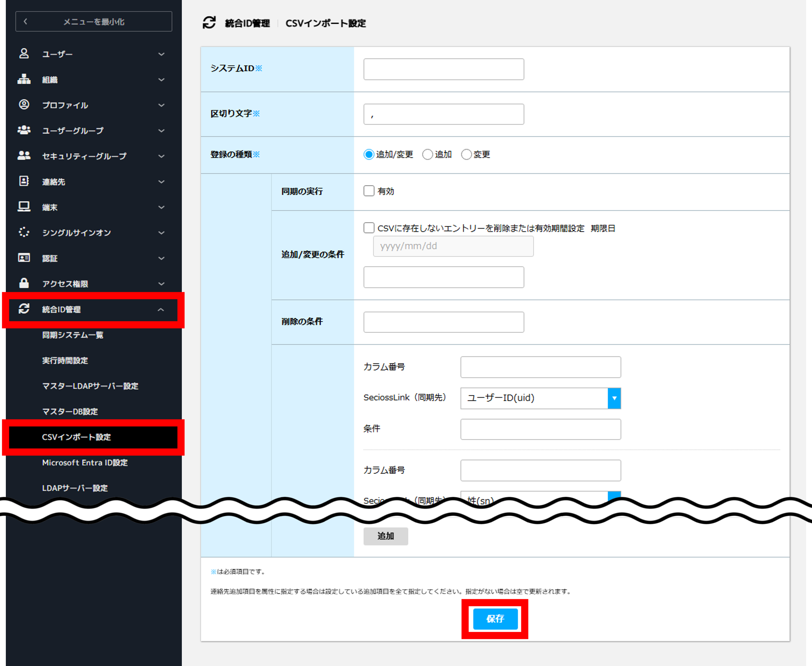Screen dimensions: 812x666
Task: Click the 削除の条件 input field
Action: click(444, 322)
